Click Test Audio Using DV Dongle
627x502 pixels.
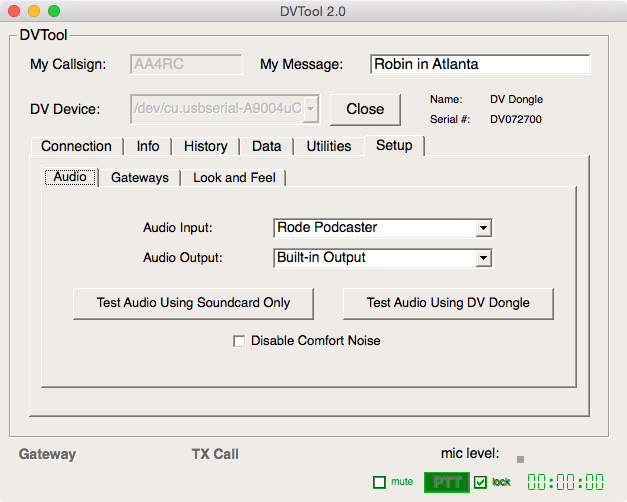pos(448,303)
